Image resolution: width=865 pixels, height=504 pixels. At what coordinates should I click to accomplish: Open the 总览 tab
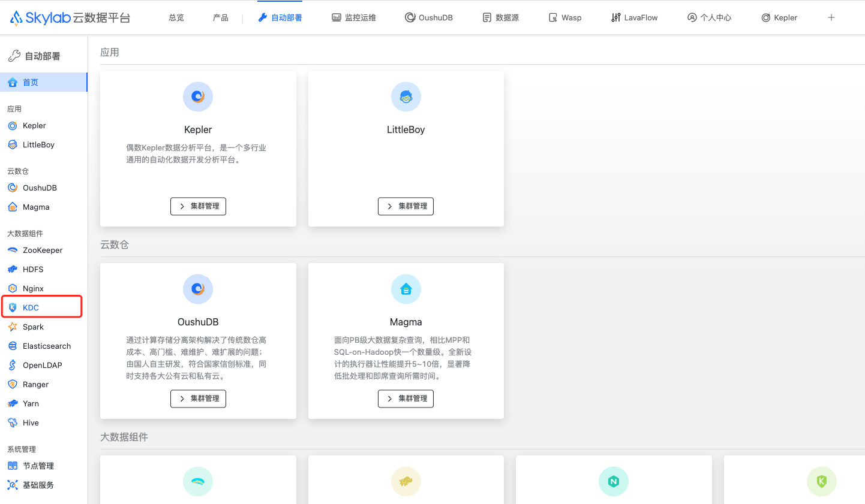point(176,18)
